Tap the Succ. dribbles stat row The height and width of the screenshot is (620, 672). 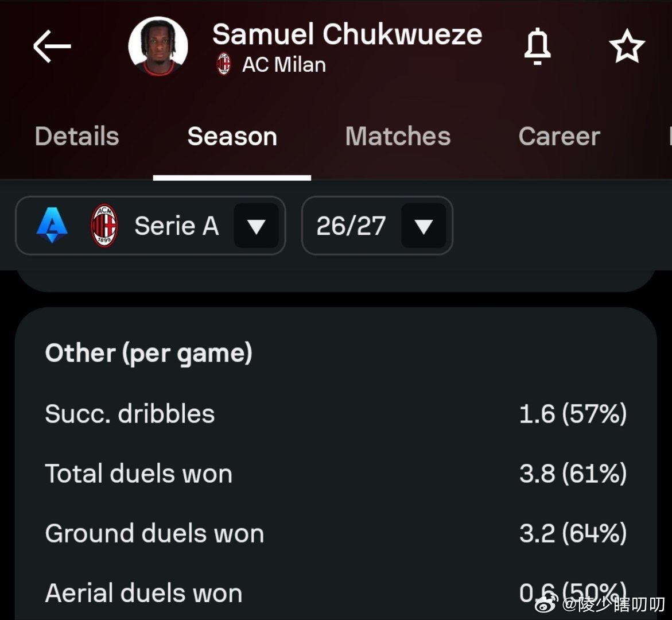tap(336, 414)
